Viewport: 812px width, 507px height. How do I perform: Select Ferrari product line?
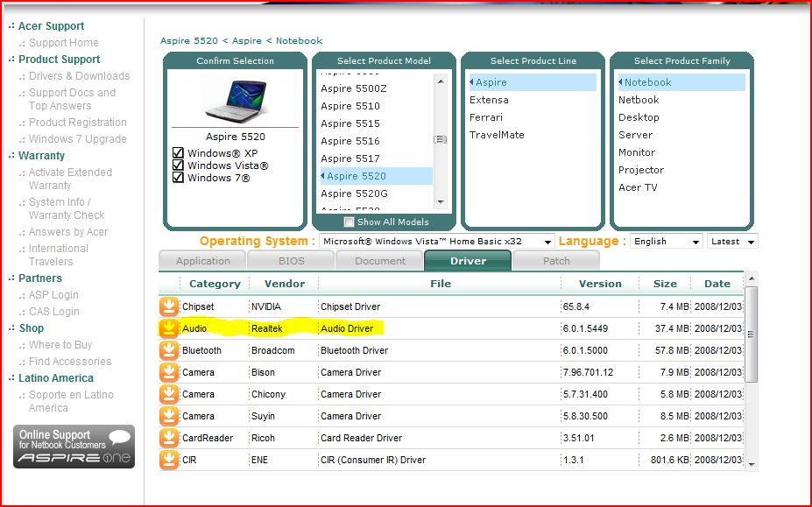(x=486, y=117)
